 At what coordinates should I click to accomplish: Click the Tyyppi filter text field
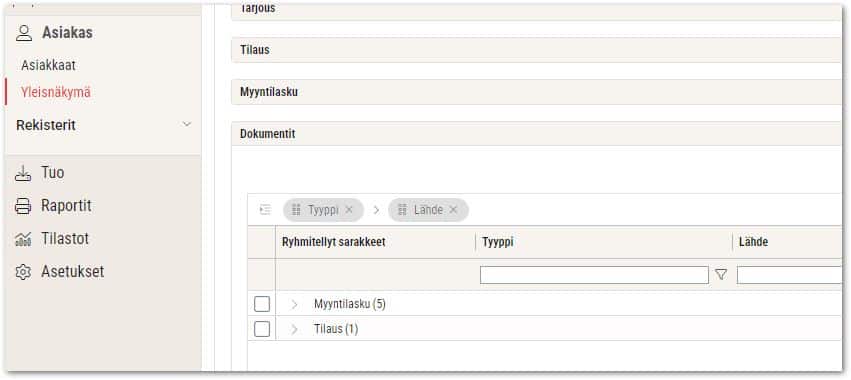pyautogui.click(x=594, y=275)
